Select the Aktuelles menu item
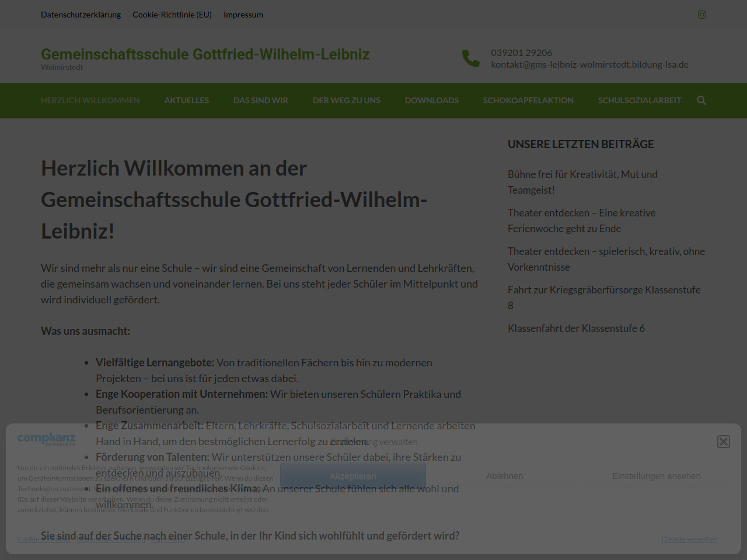This screenshot has width=747, height=560. [x=186, y=100]
